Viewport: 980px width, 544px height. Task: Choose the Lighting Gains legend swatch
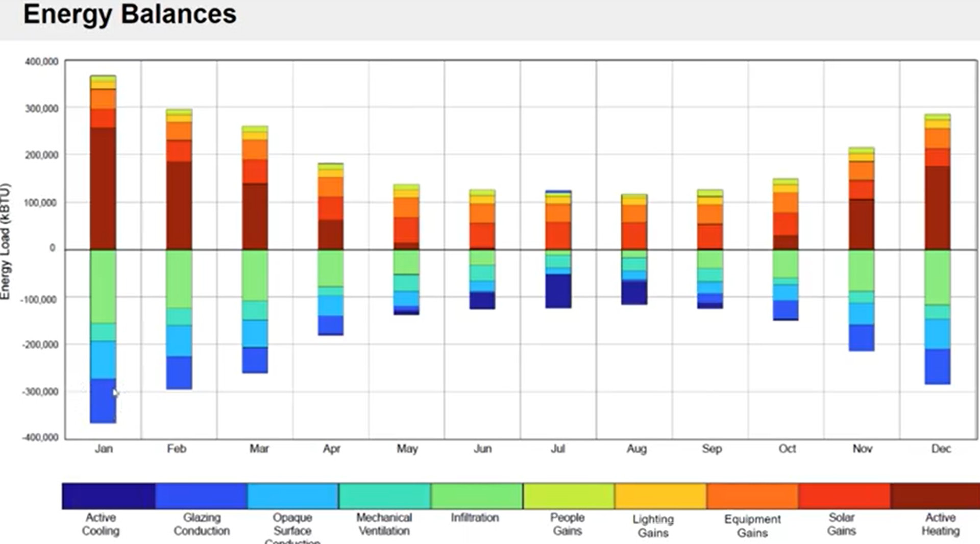coord(660,496)
